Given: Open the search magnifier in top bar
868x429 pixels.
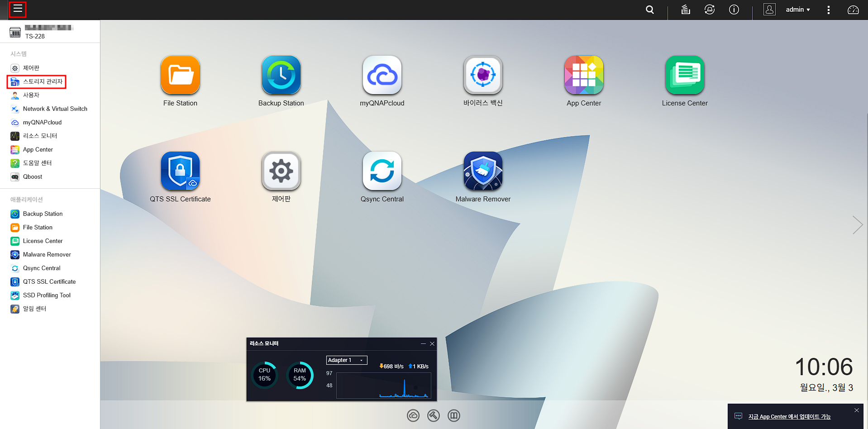Looking at the screenshot, I should click(x=650, y=10).
